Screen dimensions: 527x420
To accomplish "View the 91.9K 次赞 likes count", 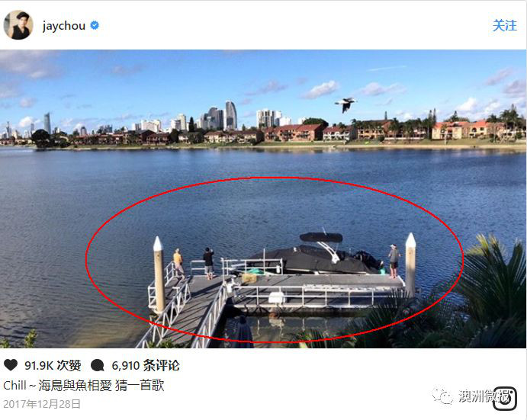I will [53, 366].
